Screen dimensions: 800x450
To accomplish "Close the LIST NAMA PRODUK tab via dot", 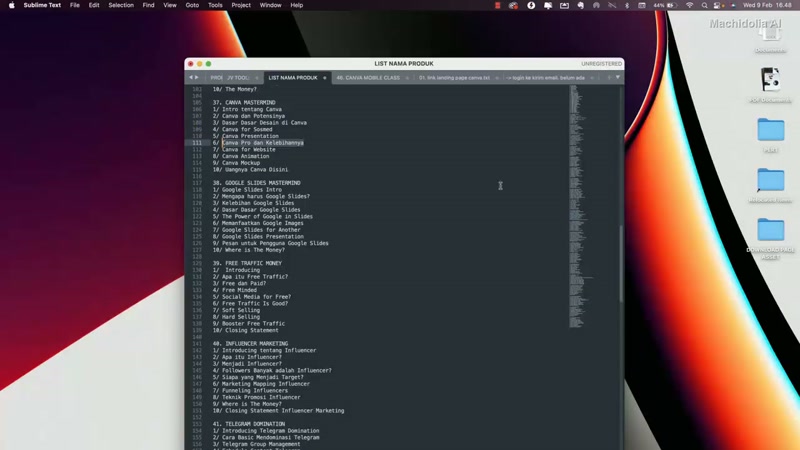I will (324, 78).
